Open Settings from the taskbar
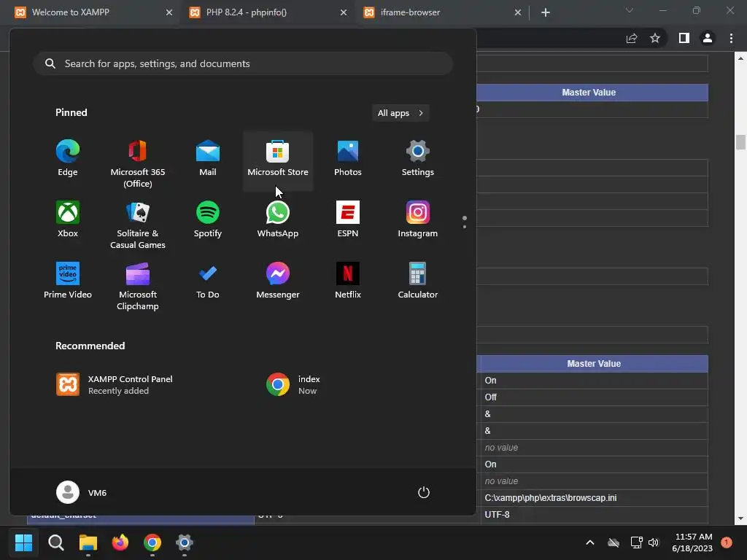Screen dimensions: 747x560 [185, 542]
